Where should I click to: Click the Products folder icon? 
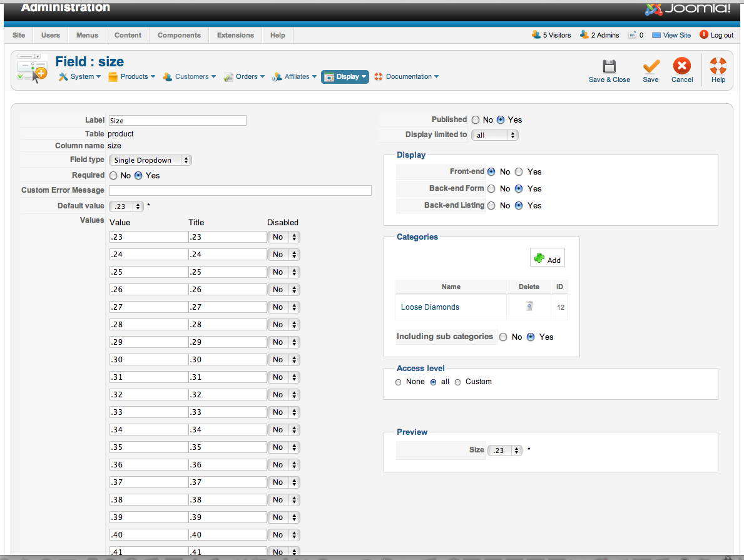(113, 77)
